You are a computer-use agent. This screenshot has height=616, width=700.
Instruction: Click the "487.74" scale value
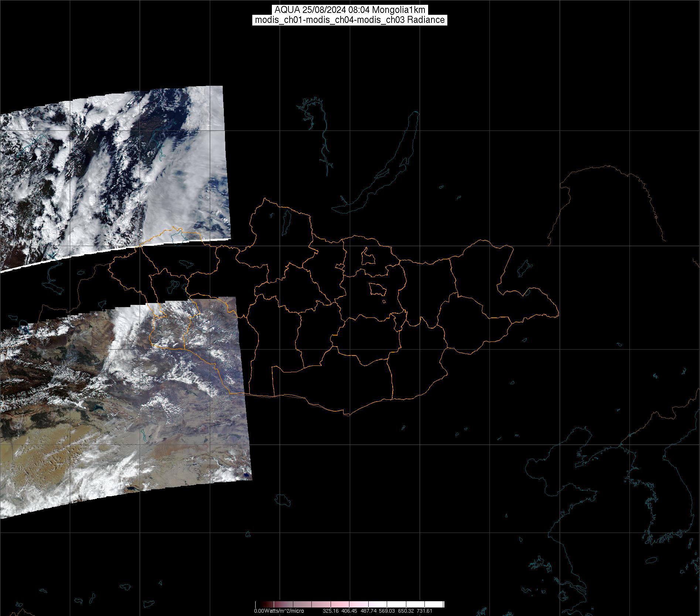point(368,611)
